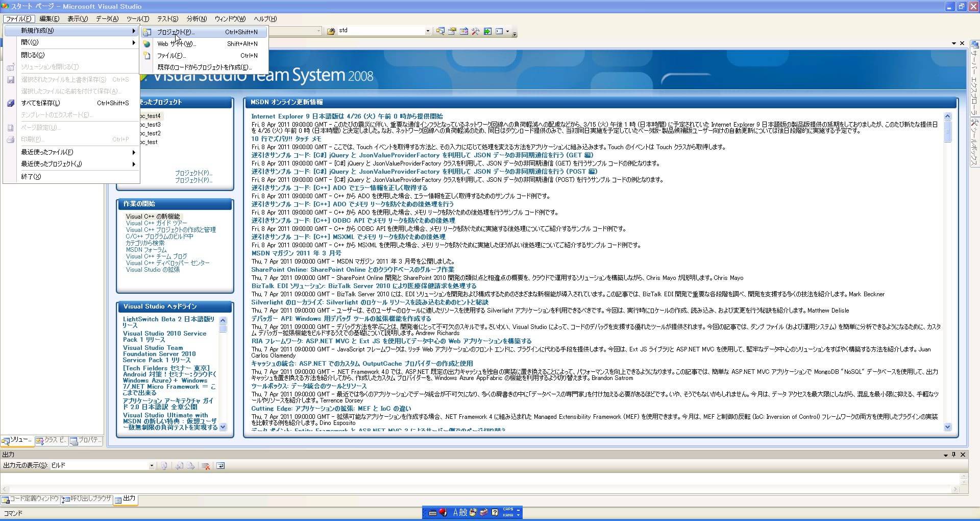Click the IME tools toolbox icon
The image size is (980, 521).
483,512
